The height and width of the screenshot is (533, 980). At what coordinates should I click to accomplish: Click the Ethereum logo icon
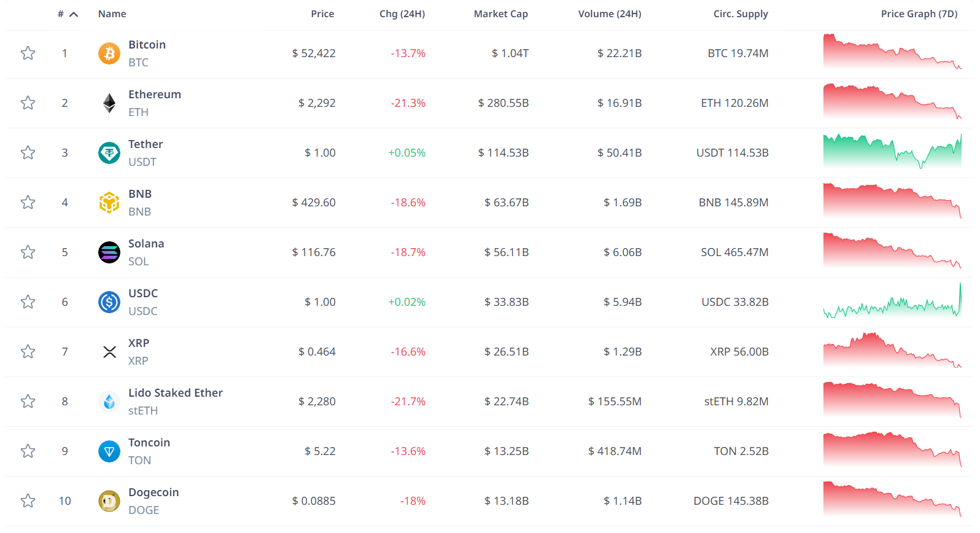[109, 103]
